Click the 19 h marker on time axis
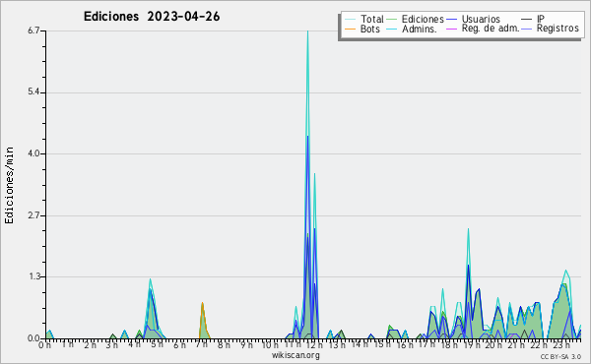 pyautogui.click(x=470, y=345)
